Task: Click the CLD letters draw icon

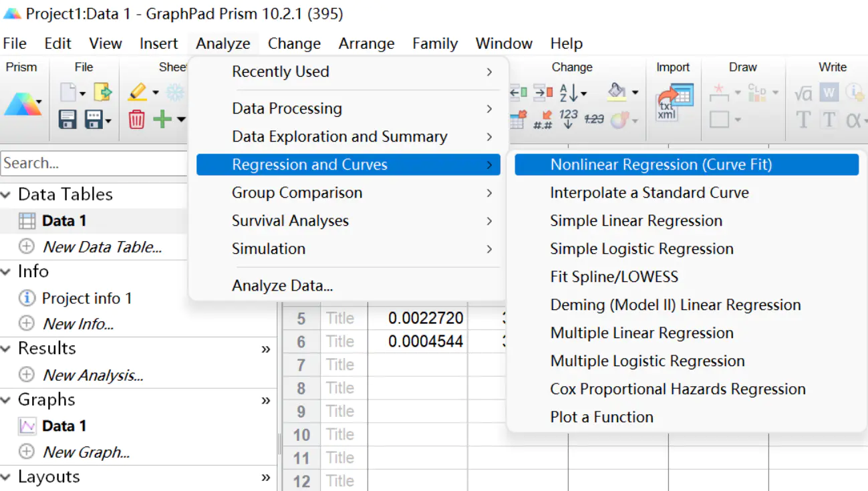Action: (757, 92)
